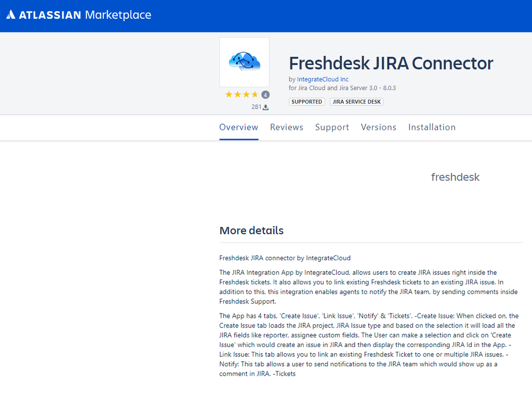Click paragraph starting 'The JIRA Integration App'
Viewport: 532px width, 413px height.
coord(369,287)
